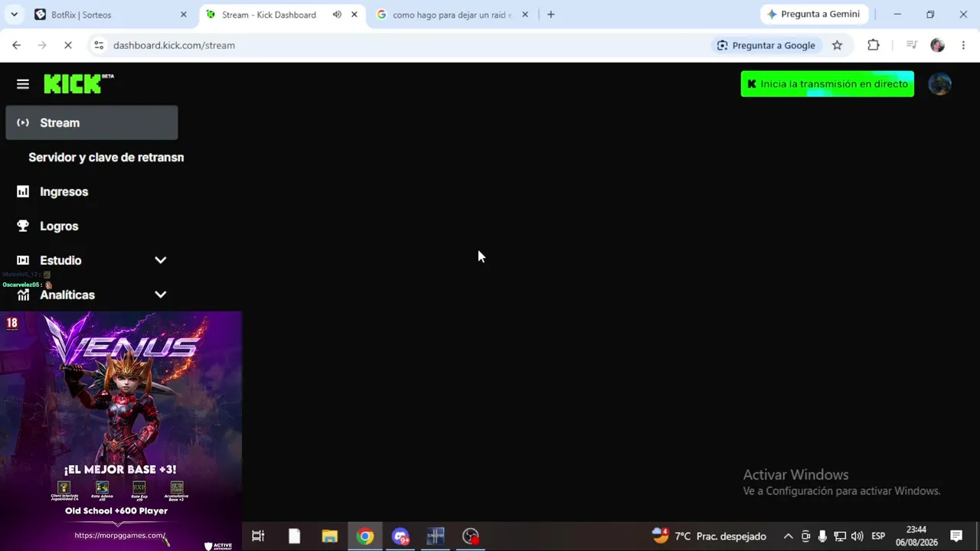Viewport: 980px width, 551px height.
Task: Open the Kick profile avatar menu
Action: click(939, 84)
